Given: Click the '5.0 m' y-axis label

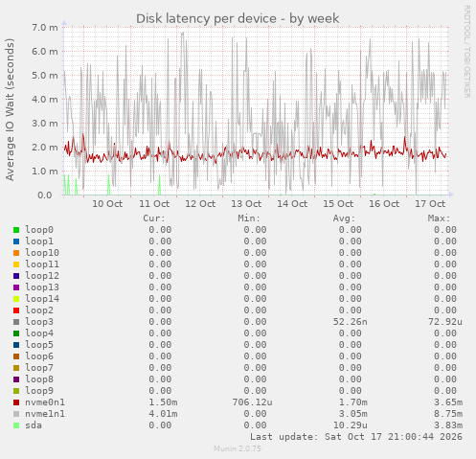Looking at the screenshot, I should [45, 76].
